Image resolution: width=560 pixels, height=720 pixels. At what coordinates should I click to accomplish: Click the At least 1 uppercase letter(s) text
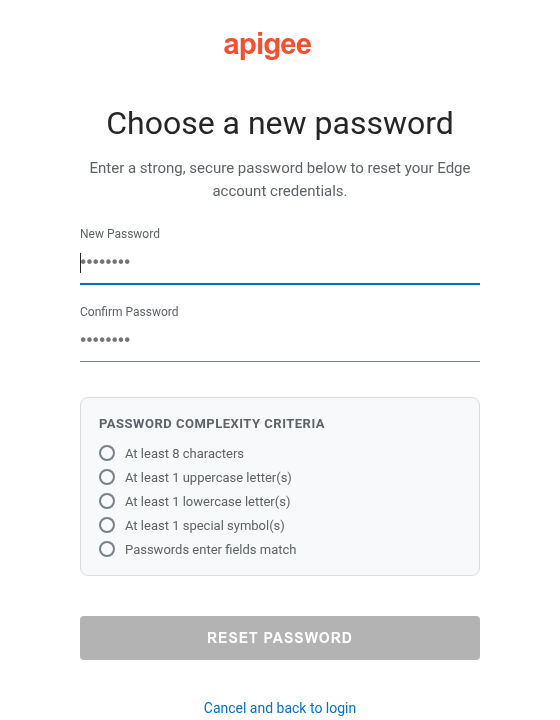pos(208,478)
